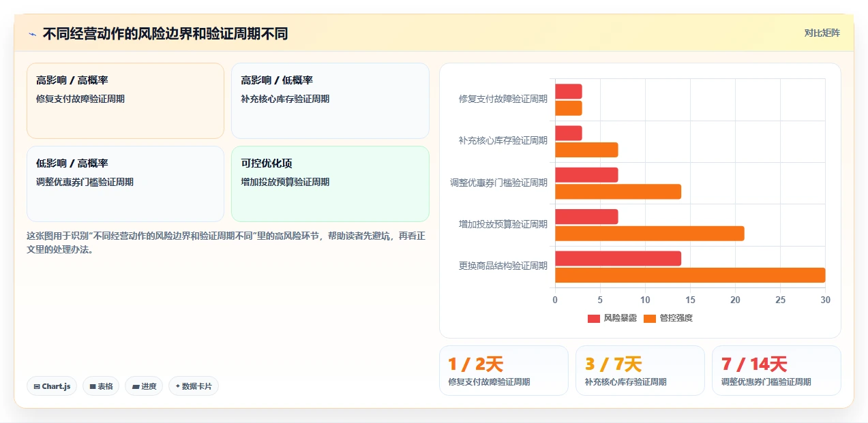Select the 高影响 / 高概率 card

coord(125,101)
